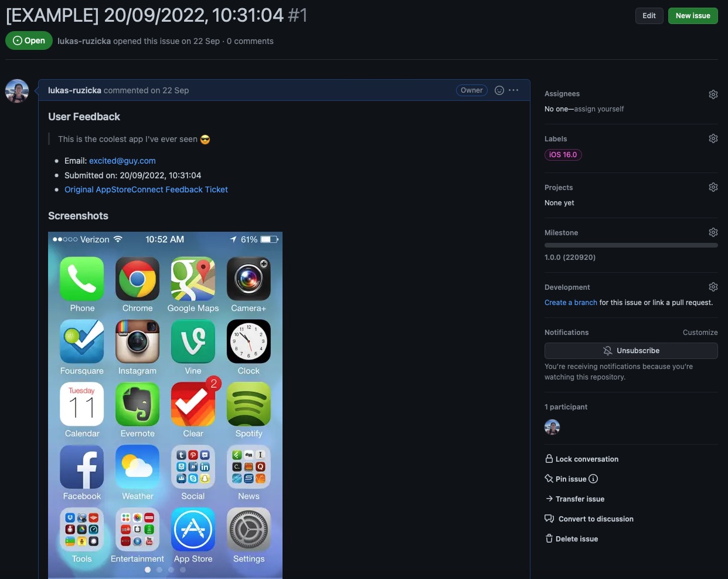Click the participant avatar in the sidebar
This screenshot has width=728, height=579.
pyautogui.click(x=552, y=427)
